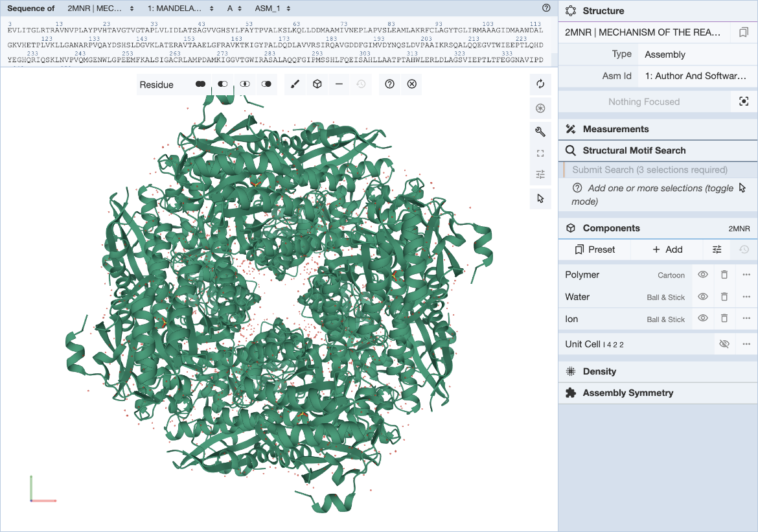Hide the Polymer cartoon representation

pyautogui.click(x=702, y=275)
